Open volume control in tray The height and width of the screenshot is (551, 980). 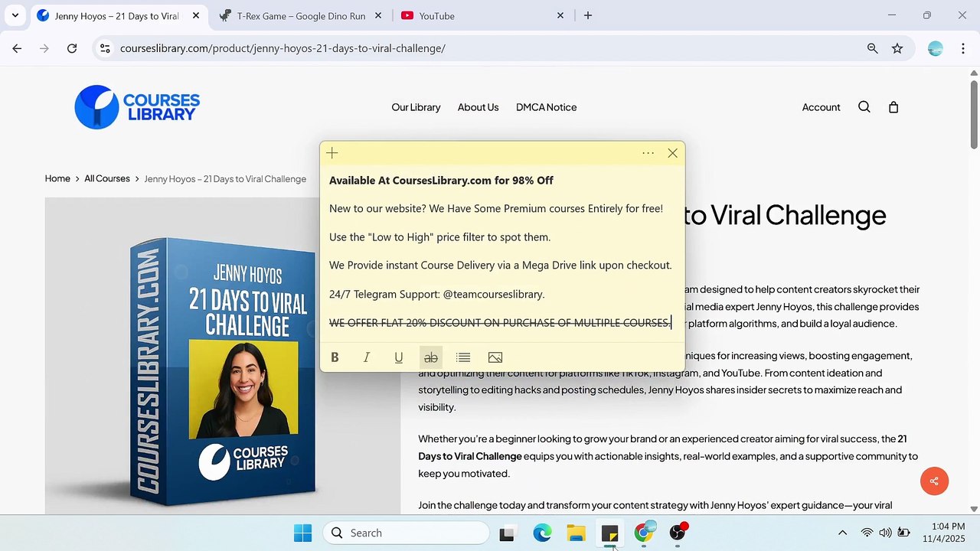(x=885, y=533)
